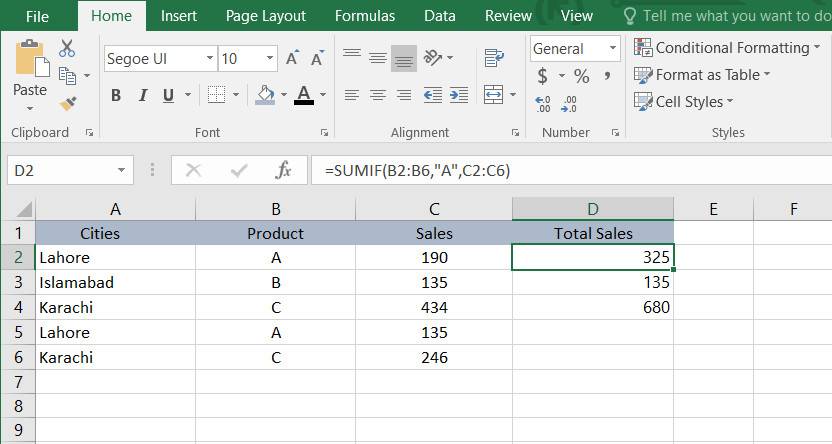Image resolution: width=832 pixels, height=444 pixels.
Task: Switch to the Formulas tab
Action: coord(365,16)
